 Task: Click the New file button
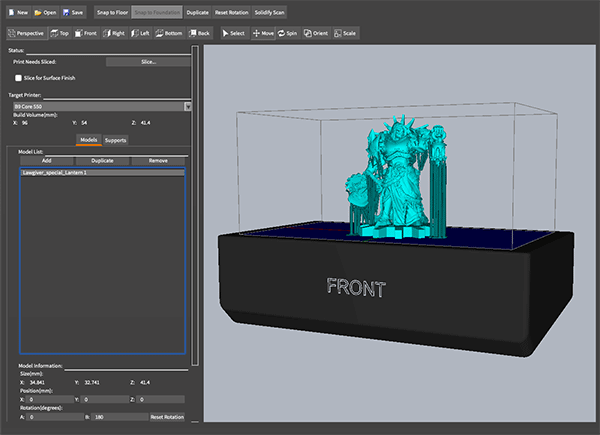coord(18,13)
